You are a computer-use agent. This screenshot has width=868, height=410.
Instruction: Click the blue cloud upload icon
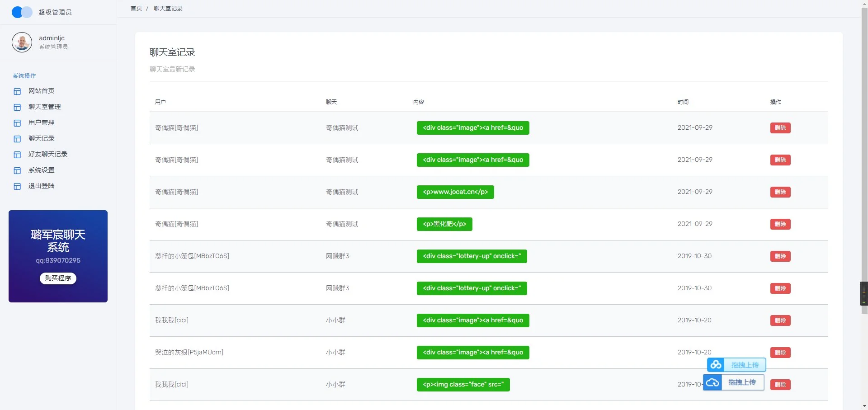(712, 382)
